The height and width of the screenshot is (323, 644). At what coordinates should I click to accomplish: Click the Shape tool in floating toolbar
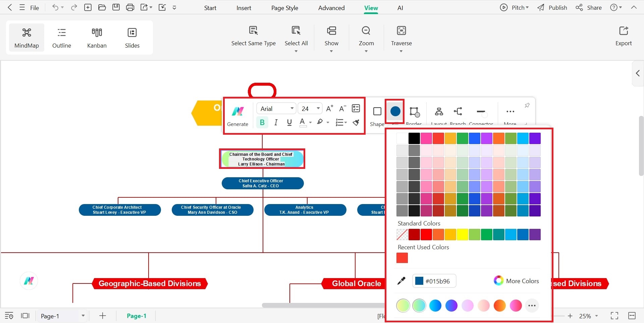(377, 116)
